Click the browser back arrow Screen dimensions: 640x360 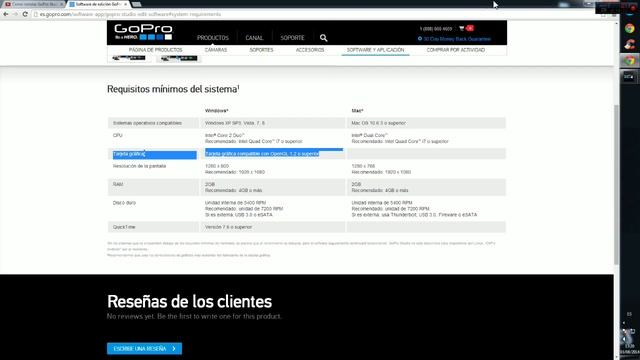(6, 14)
